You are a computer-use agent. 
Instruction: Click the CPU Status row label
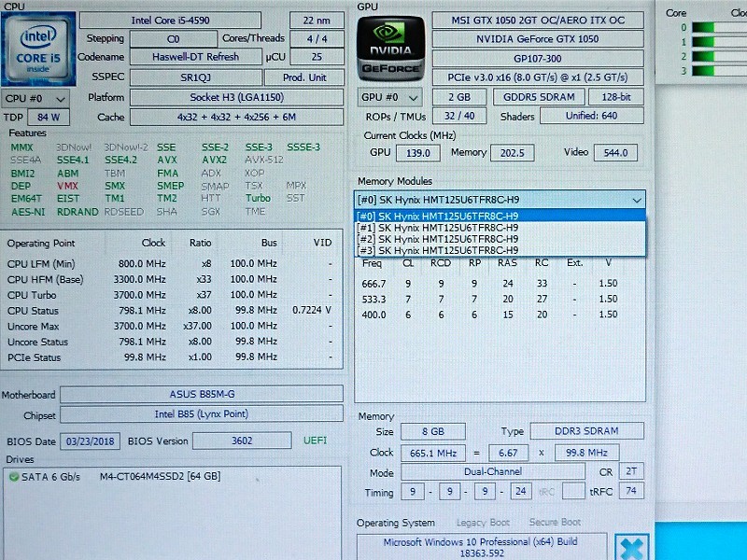tap(33, 311)
